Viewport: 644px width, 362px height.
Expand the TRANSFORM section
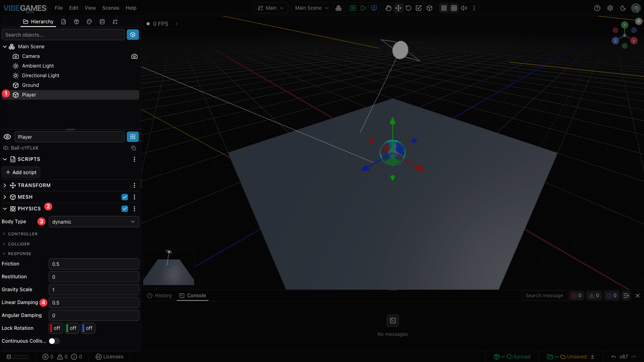point(5,185)
